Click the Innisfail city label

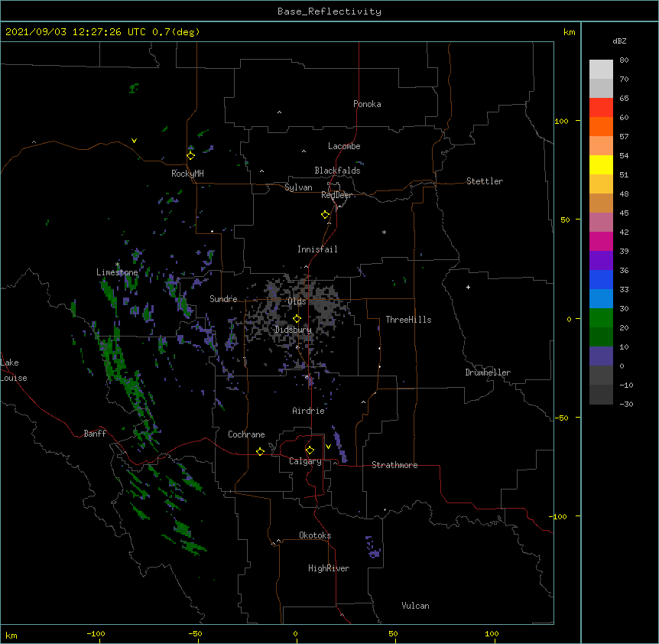click(317, 249)
